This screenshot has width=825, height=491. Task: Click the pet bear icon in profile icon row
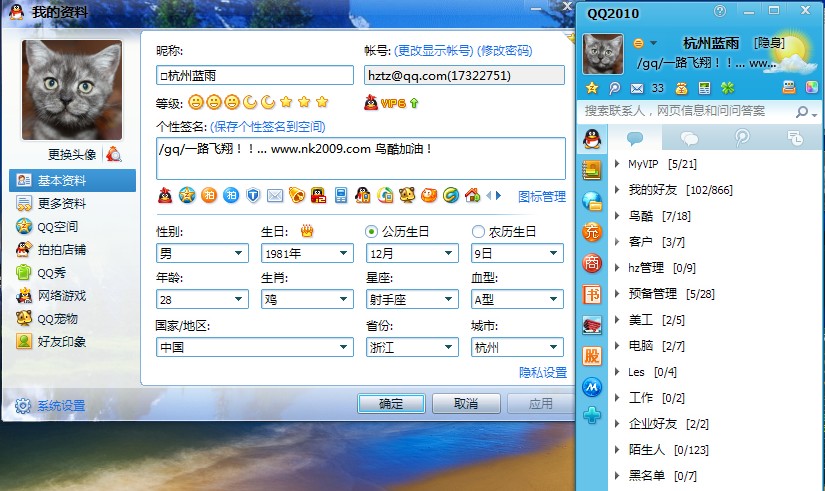[407, 195]
